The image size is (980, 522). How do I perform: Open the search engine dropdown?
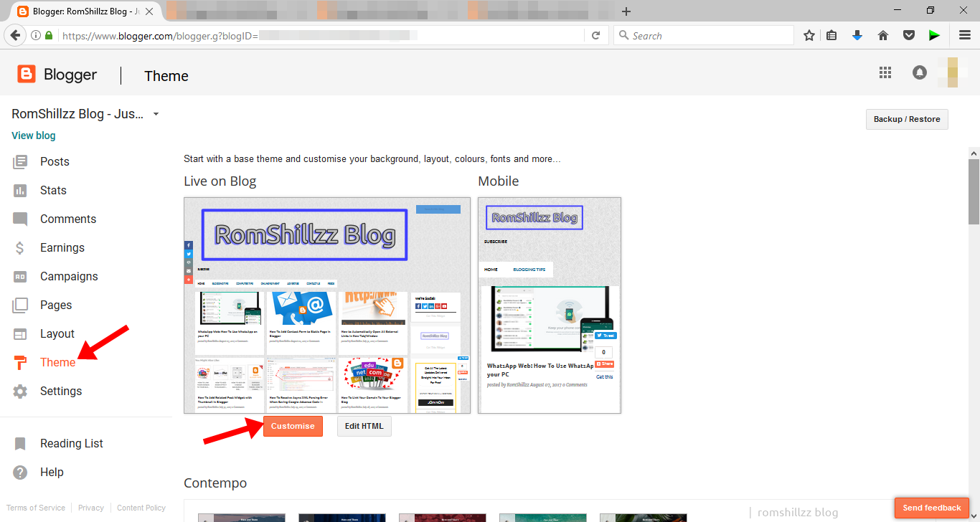[623, 34]
